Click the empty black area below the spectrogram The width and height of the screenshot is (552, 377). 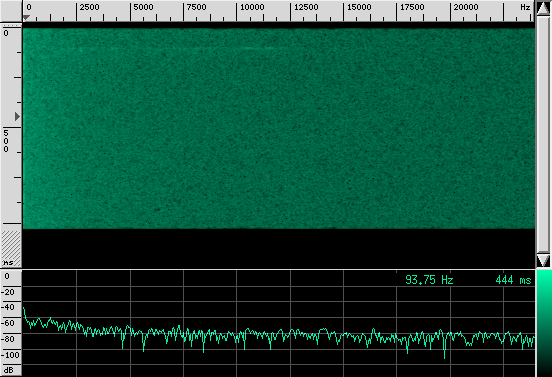tap(279, 249)
